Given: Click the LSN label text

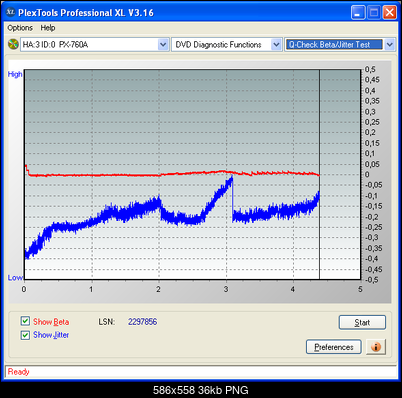Looking at the screenshot, I should 106,322.
